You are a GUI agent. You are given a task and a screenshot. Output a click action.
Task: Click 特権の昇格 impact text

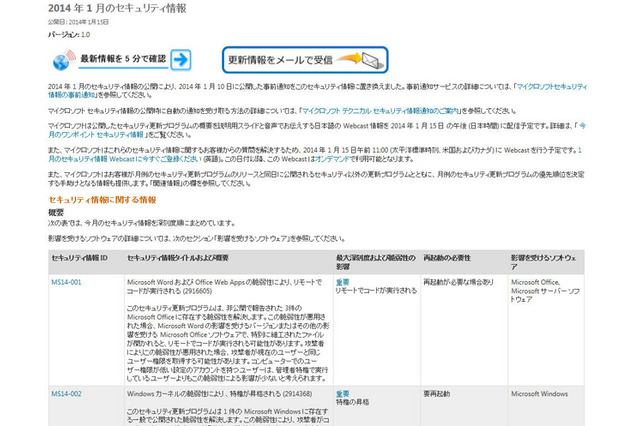(352, 402)
